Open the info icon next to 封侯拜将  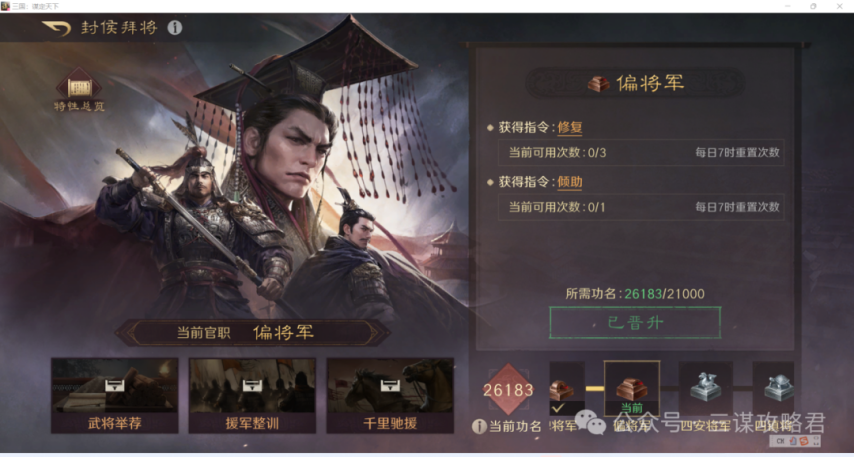[x=175, y=27]
